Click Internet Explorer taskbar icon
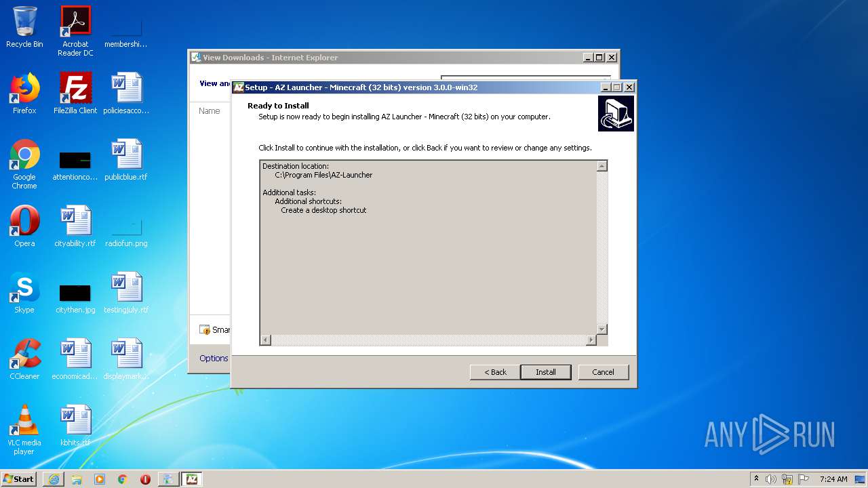 tap(54, 479)
